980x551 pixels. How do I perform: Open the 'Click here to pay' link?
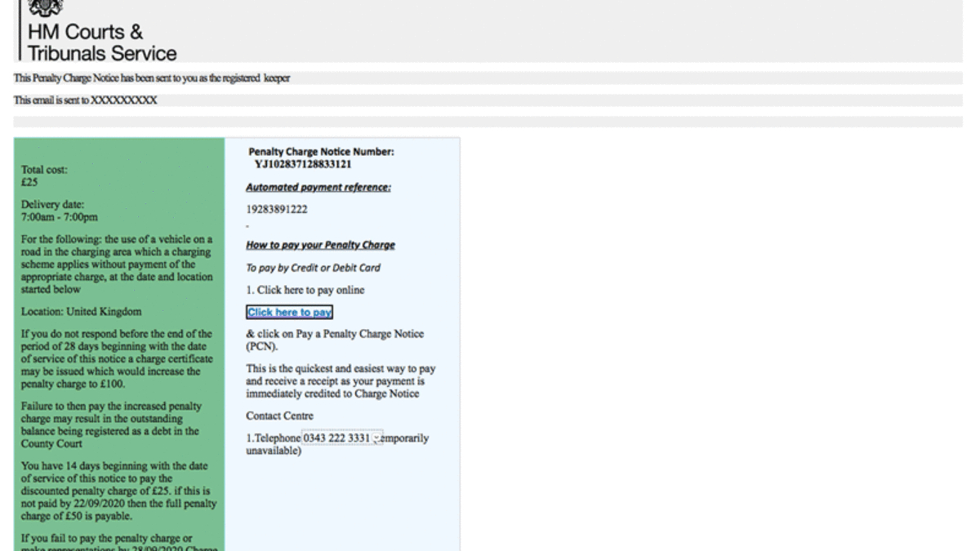click(289, 312)
